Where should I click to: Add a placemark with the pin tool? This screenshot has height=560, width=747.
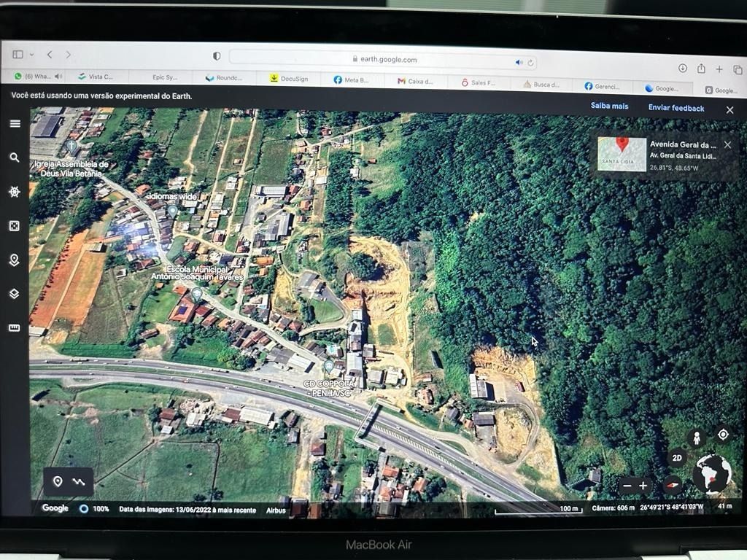coord(58,482)
